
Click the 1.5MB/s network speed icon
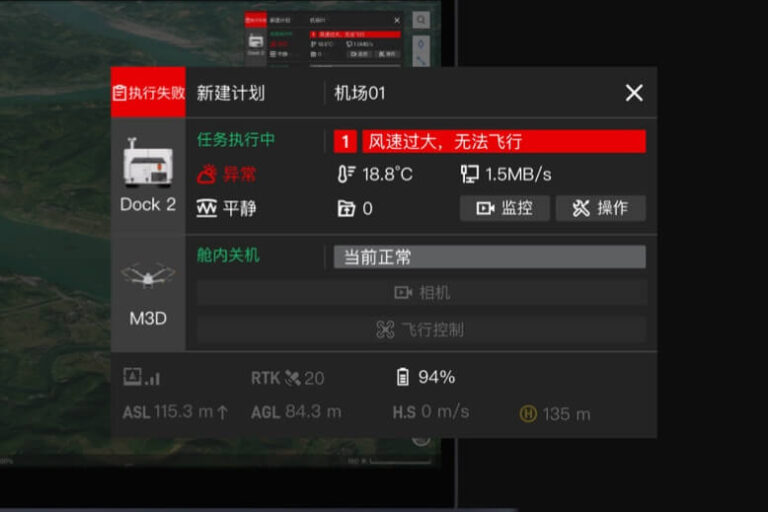click(x=469, y=174)
